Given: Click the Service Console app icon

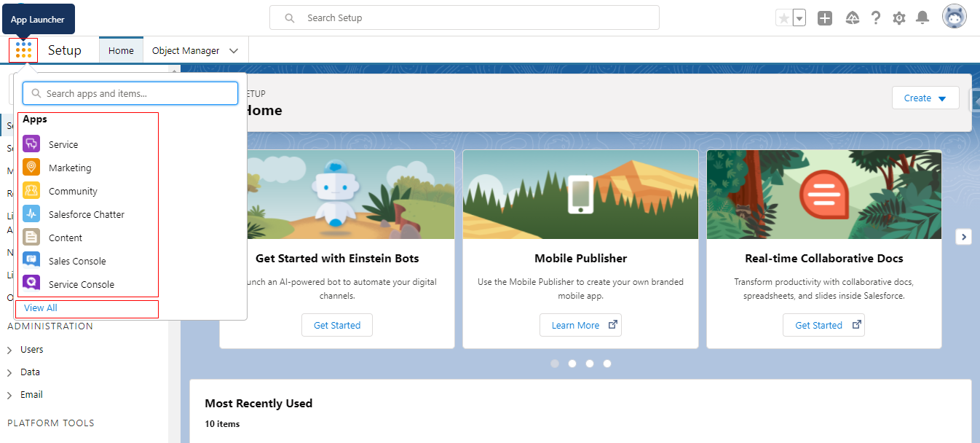Looking at the screenshot, I should 31,284.
